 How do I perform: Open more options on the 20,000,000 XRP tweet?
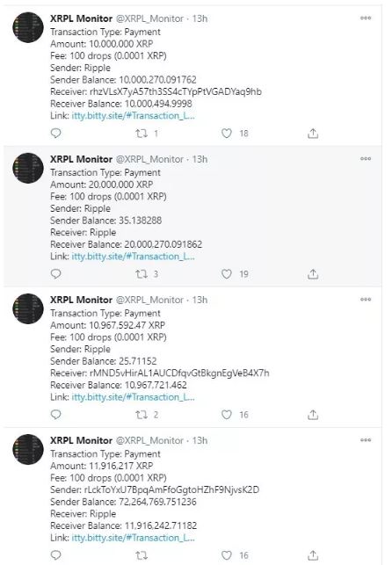[x=366, y=158]
